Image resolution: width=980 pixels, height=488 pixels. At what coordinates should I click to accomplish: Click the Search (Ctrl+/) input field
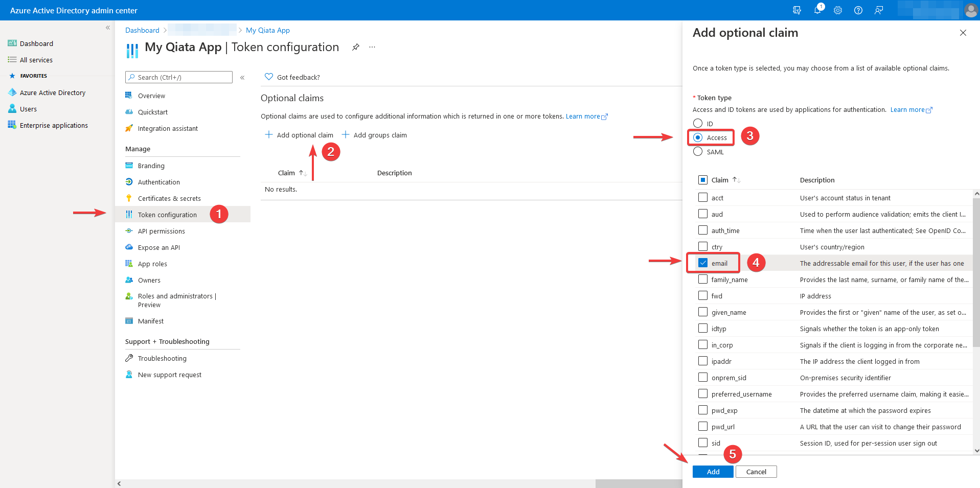coord(178,77)
